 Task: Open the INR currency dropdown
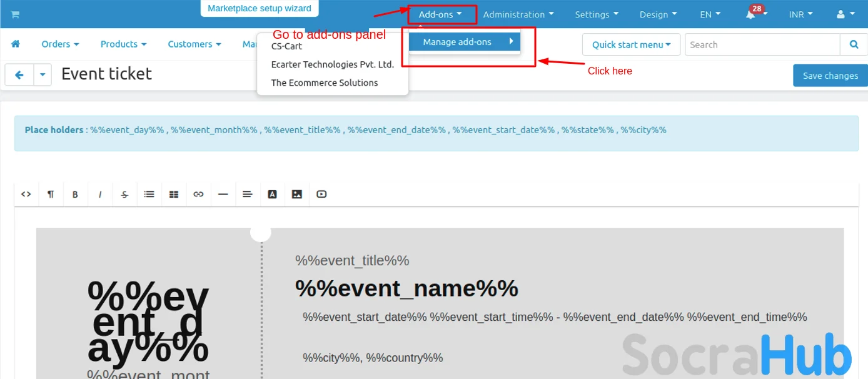pos(800,14)
